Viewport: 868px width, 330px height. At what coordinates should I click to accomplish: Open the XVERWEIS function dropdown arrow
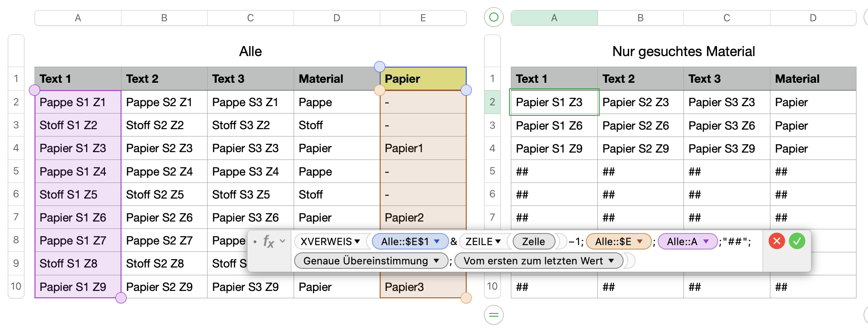pos(357,241)
